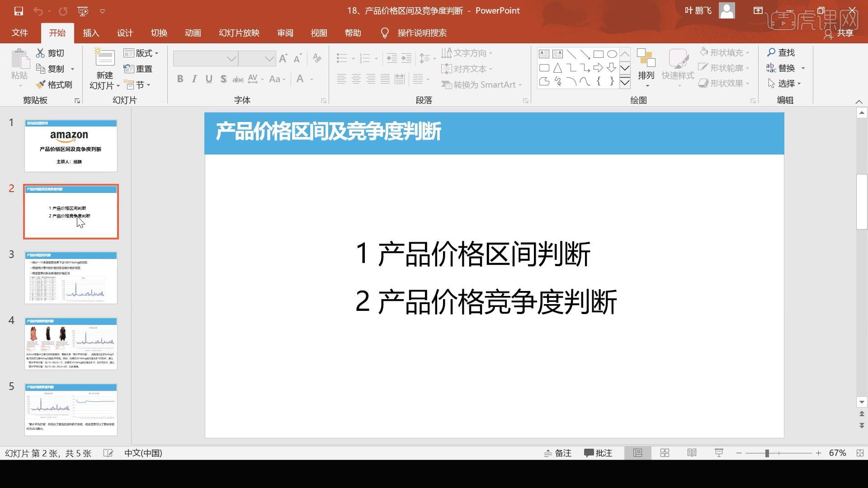Save the presentation with the floppy disk icon
Image resolution: width=868 pixels, height=488 pixels.
coord(19,11)
